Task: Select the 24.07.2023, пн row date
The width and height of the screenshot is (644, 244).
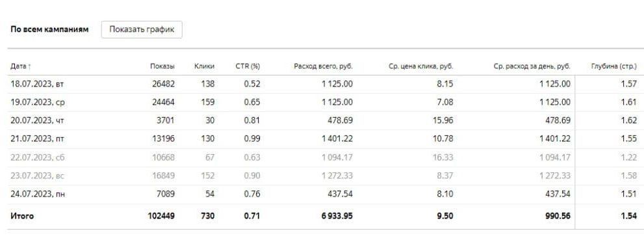Action: [38, 194]
